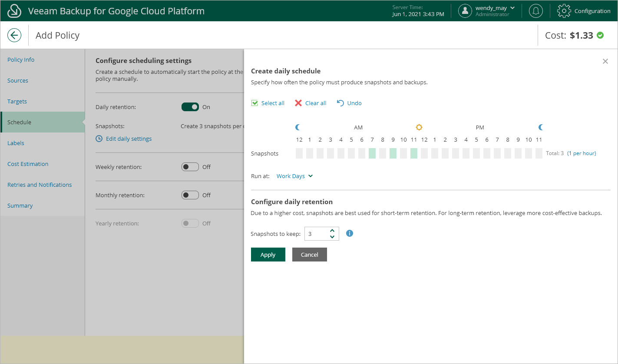Open the notifications bell icon
The height and width of the screenshot is (364, 618).
tap(536, 11)
